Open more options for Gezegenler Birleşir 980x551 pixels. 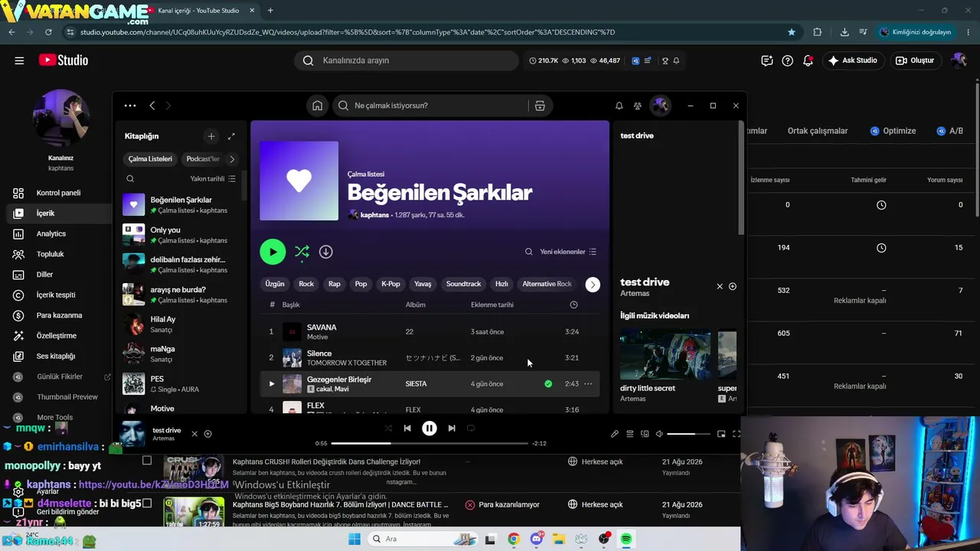point(588,383)
